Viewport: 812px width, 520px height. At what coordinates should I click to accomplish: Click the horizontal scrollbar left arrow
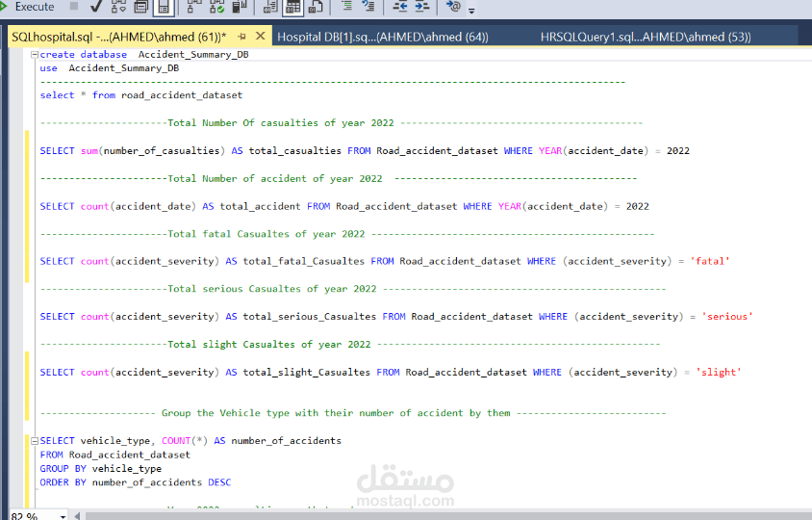point(77,516)
